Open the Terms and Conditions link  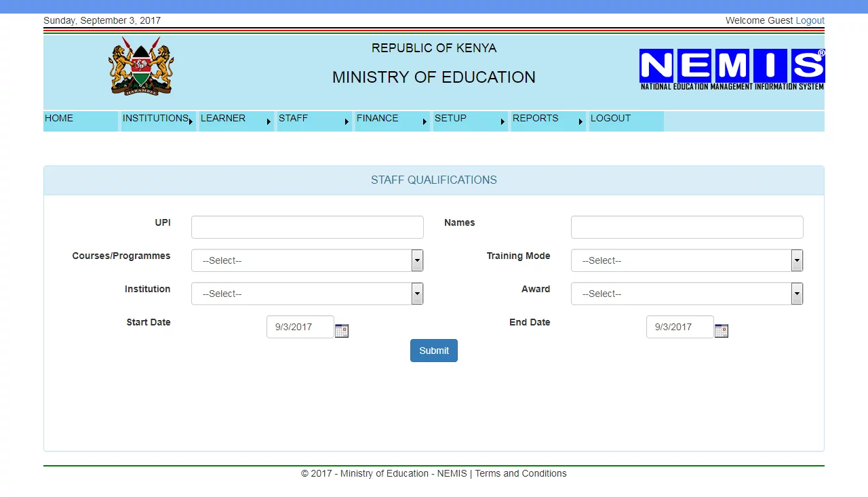520,473
